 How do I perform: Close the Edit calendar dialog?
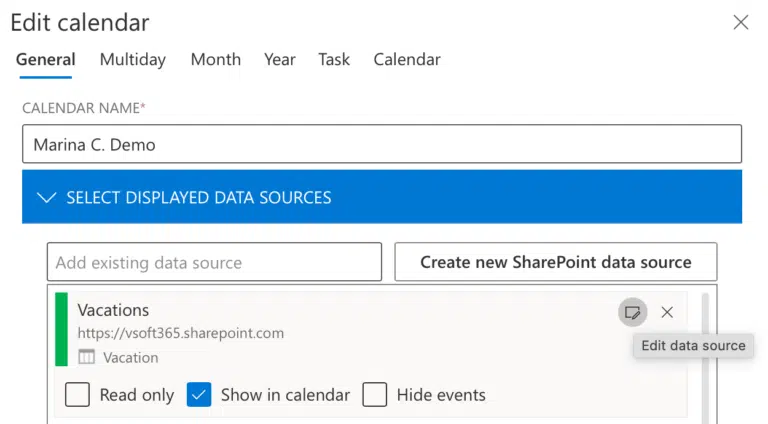741,22
